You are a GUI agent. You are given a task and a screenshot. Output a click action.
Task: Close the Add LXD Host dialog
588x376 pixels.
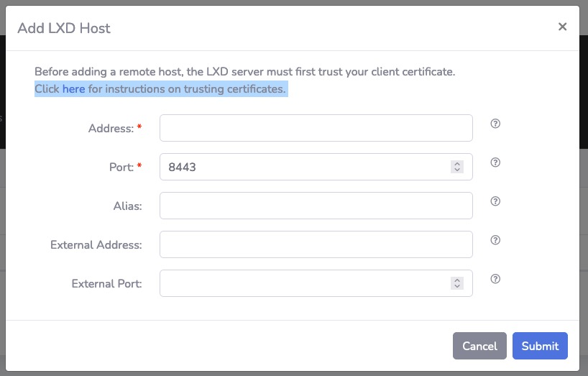coord(562,27)
